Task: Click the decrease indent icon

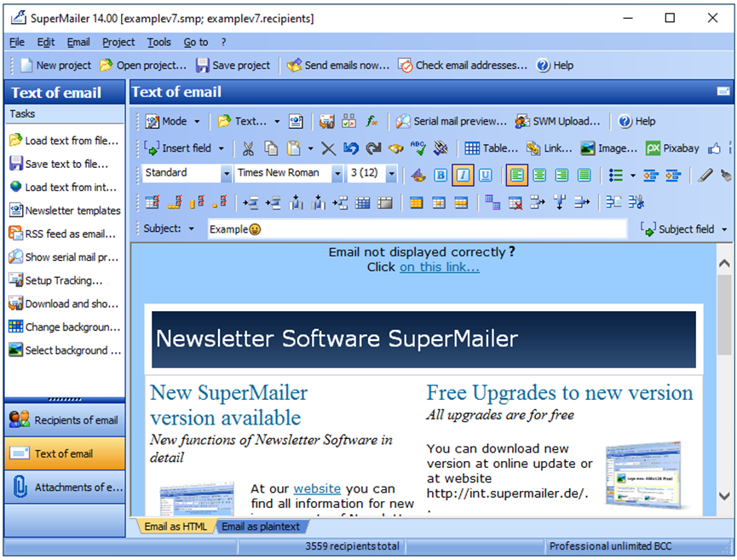Action: coord(650,176)
